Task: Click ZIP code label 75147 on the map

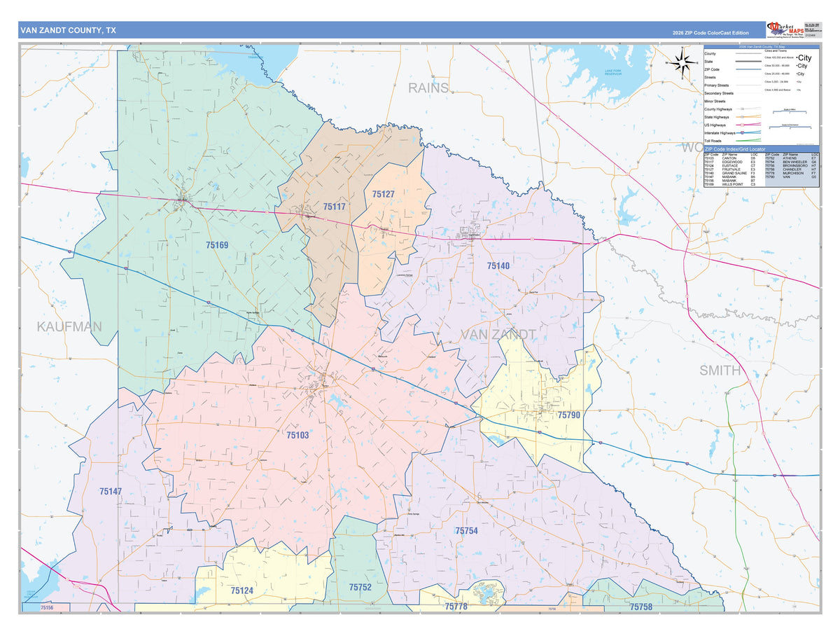Action: coord(111,492)
